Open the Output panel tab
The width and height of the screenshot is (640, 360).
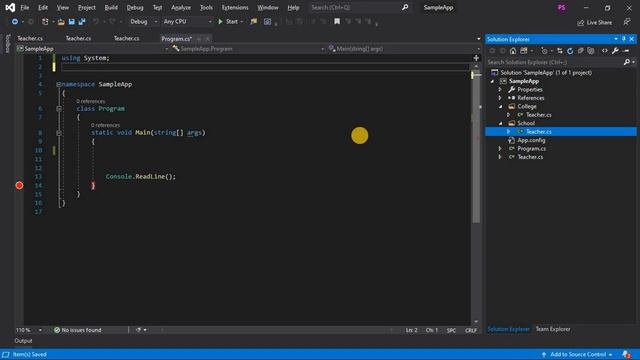click(x=23, y=341)
